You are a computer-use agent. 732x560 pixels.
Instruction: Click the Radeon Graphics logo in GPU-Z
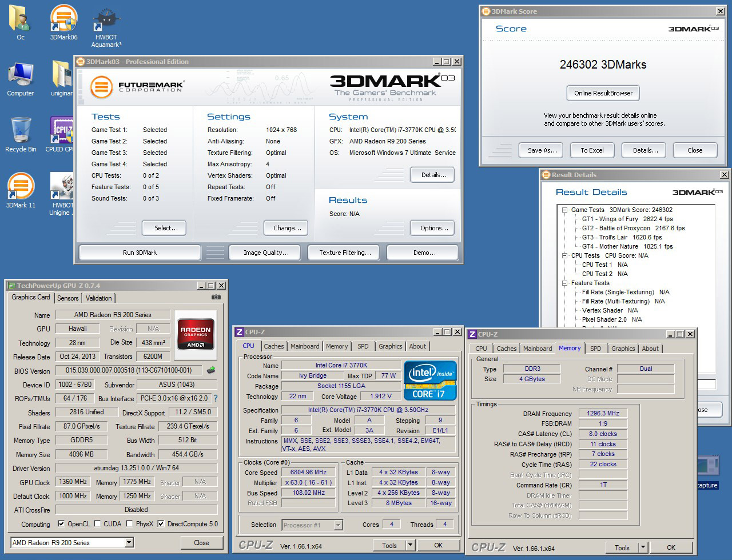pos(196,333)
